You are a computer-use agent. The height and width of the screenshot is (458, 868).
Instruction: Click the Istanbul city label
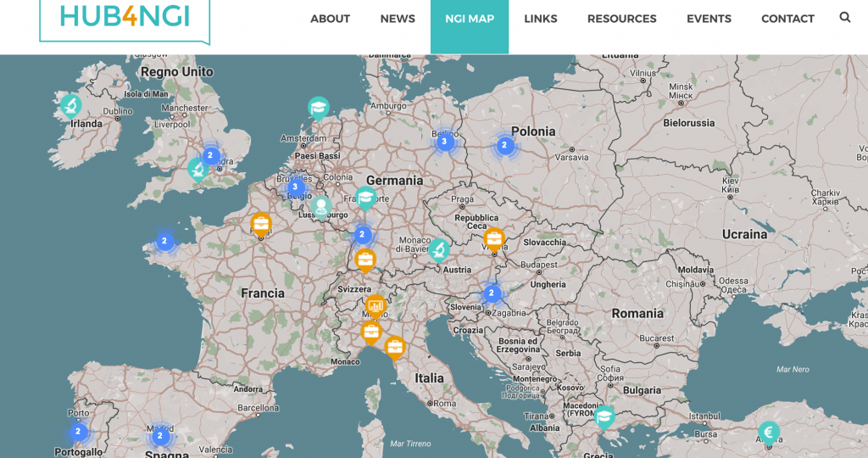(704, 416)
